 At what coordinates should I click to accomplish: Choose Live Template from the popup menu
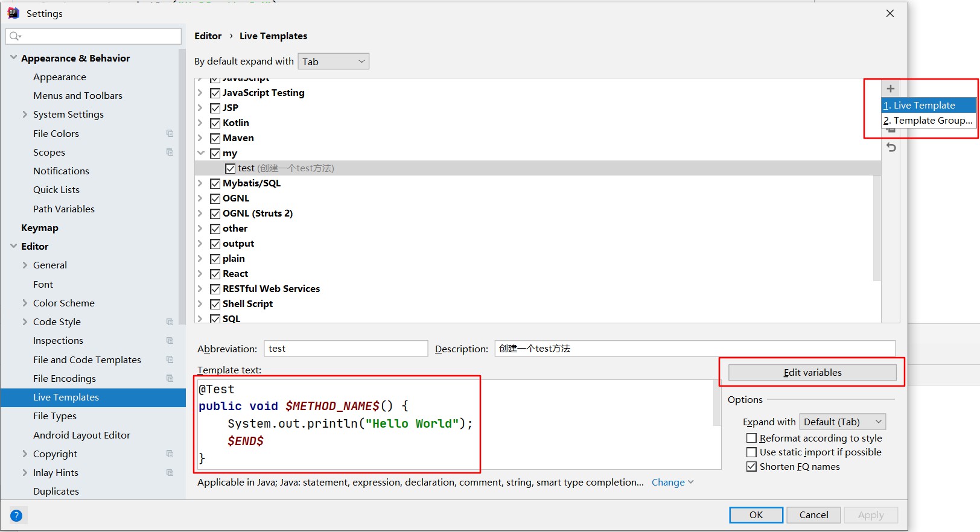927,106
